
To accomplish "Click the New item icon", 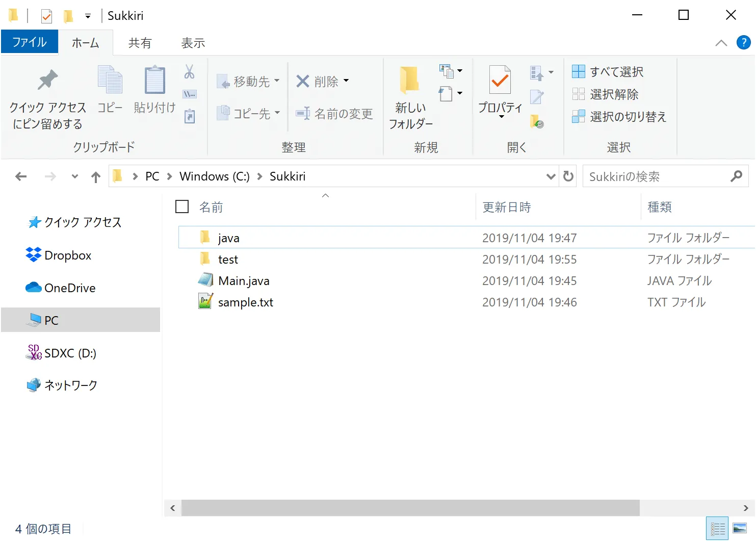I will [x=447, y=71].
